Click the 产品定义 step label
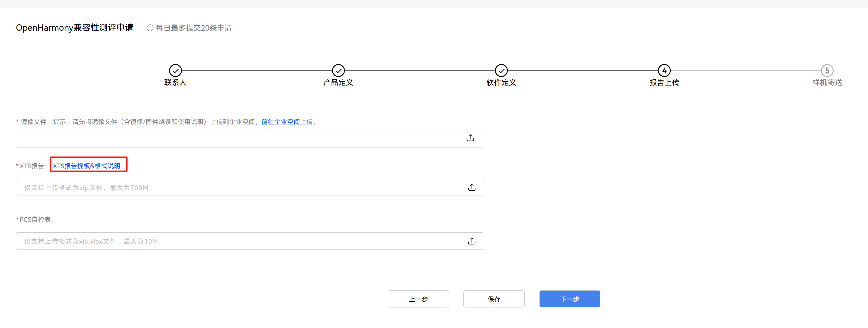 pos(338,82)
